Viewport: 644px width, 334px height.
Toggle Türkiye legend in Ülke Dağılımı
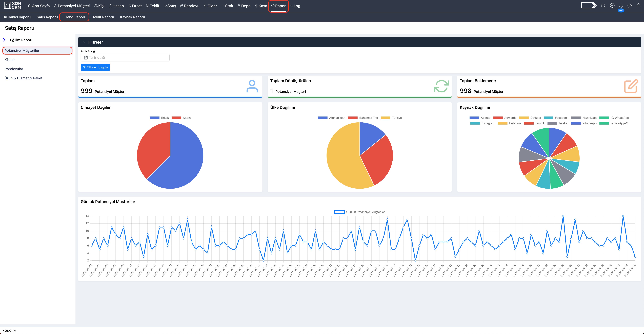(x=391, y=118)
